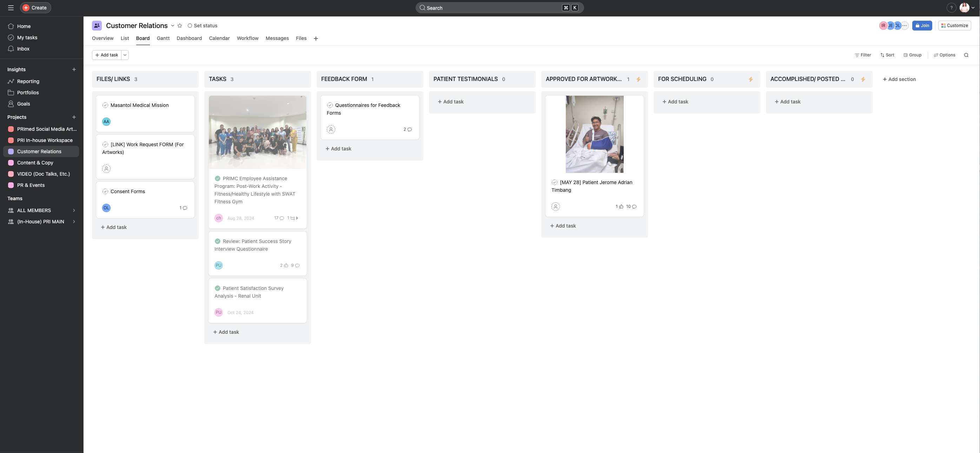
Task: Open group photo thumbnail on PRIMC card
Action: click(258, 132)
